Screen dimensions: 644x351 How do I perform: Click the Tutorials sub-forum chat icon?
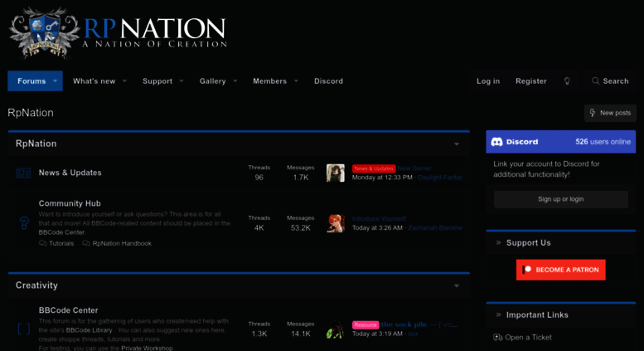tap(43, 243)
